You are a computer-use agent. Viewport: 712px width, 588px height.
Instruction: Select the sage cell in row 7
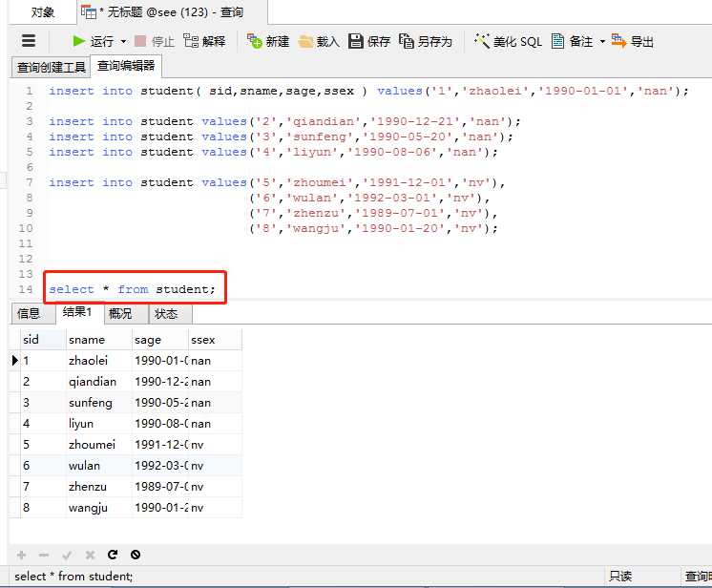pos(159,486)
